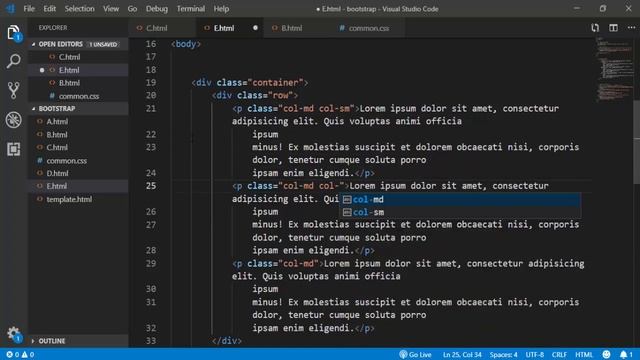
Task: Click the class="row" div line
Action: point(255,96)
